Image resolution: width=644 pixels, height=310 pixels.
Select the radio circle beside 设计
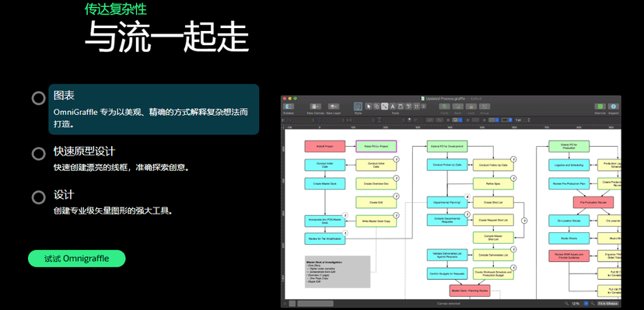[x=39, y=197]
